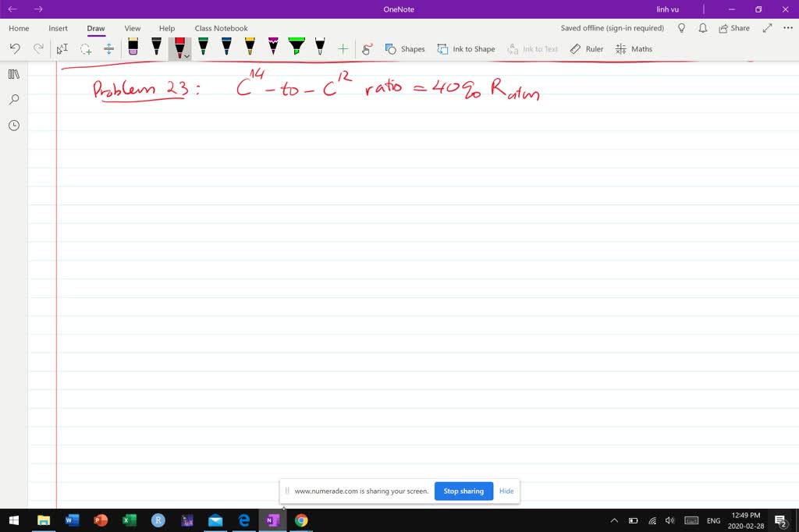This screenshot has width=799, height=532.
Task: Open the Windows Start menu
Action: 14,520
